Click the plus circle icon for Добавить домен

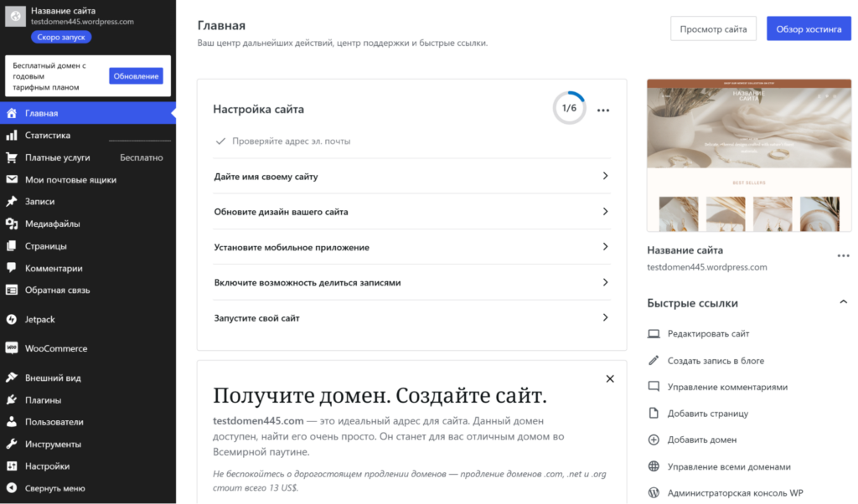click(654, 440)
